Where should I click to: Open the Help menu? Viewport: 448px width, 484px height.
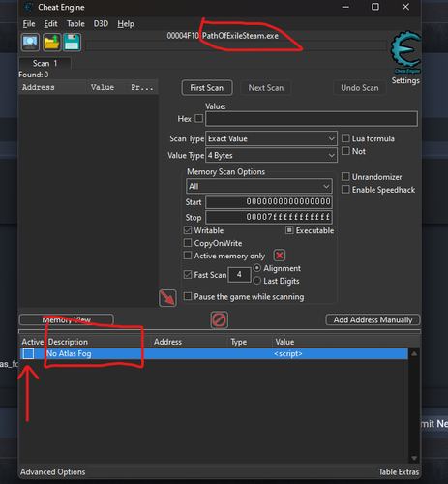[x=126, y=24]
